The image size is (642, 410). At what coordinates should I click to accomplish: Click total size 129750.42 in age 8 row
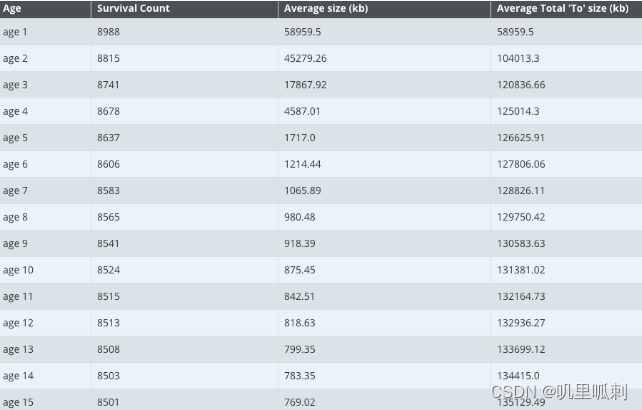pyautogui.click(x=521, y=217)
